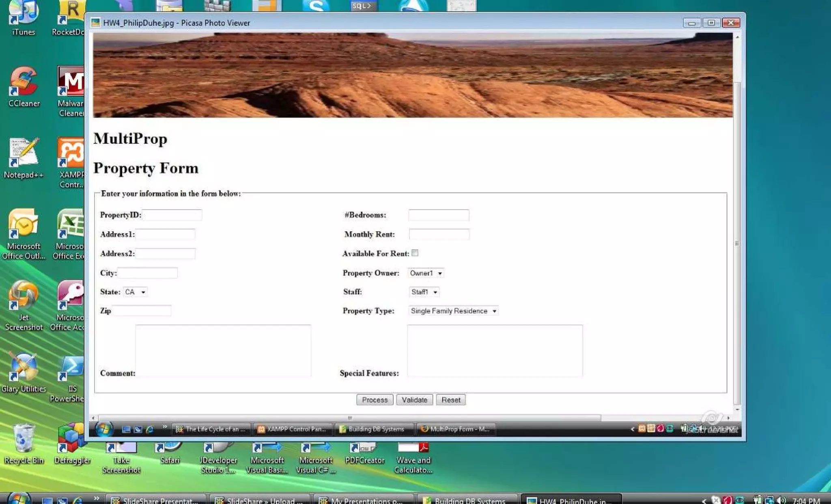Screen dimensions: 831x504
Task: Click the horizontal scrollbar in Picasa viewer
Action: pyautogui.click(x=349, y=418)
